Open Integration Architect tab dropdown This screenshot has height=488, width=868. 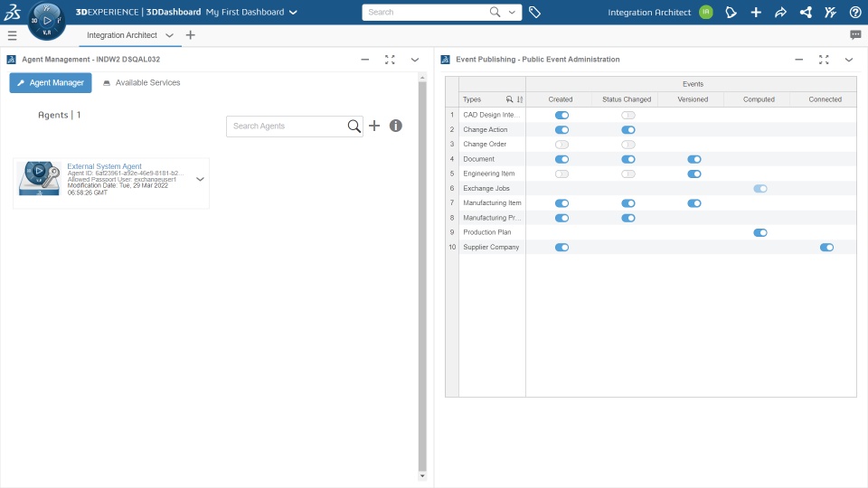pyautogui.click(x=169, y=35)
